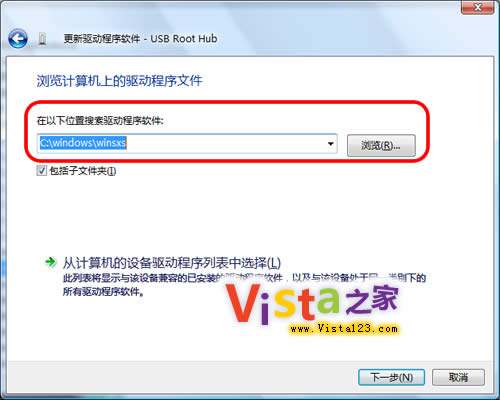The image size is (500, 400).
Task: Click the description line starting with 此列表将显示
Action: pyautogui.click(x=244, y=278)
